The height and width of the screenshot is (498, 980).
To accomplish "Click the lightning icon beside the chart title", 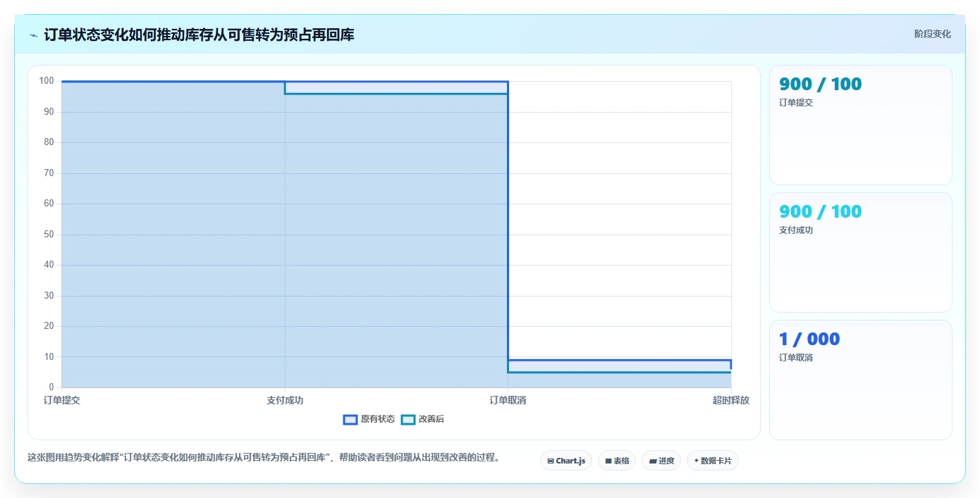I will 33,35.
